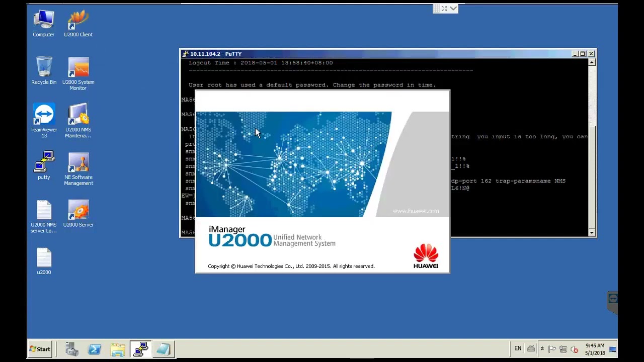The height and width of the screenshot is (362, 644).
Task: Open the Recycle Bin icon
Action: click(x=44, y=71)
